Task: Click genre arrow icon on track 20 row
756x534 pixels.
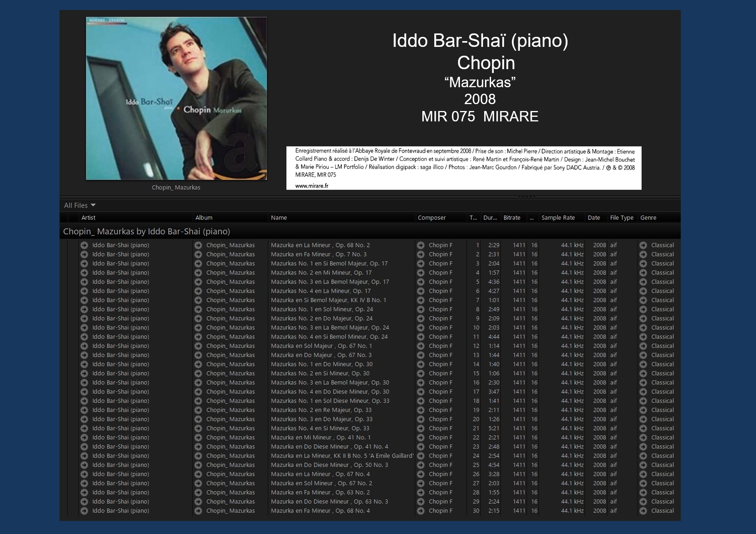Action: pos(643,419)
